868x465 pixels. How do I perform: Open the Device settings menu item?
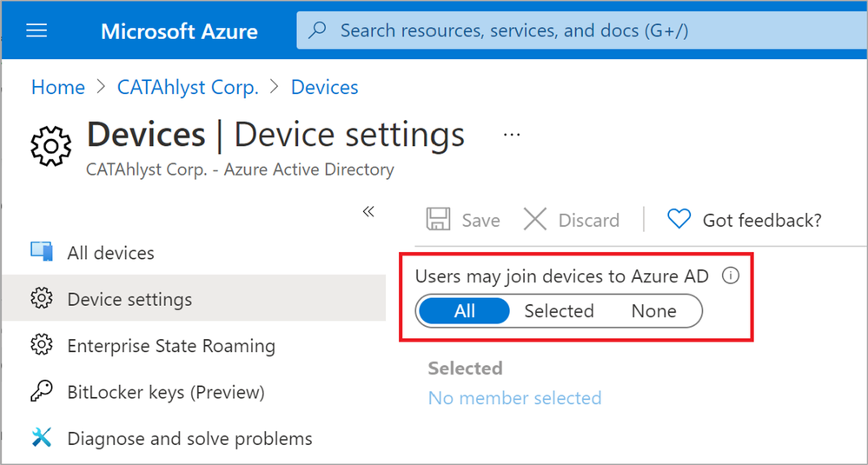(x=129, y=299)
